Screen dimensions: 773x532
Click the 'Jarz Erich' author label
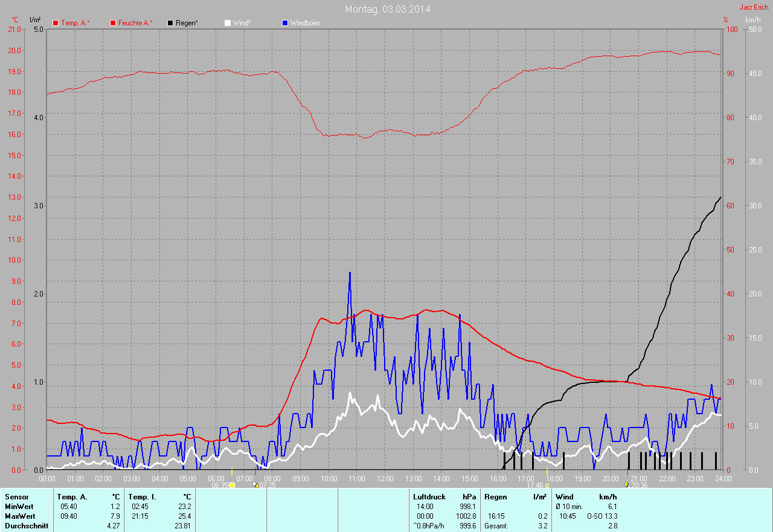point(754,7)
